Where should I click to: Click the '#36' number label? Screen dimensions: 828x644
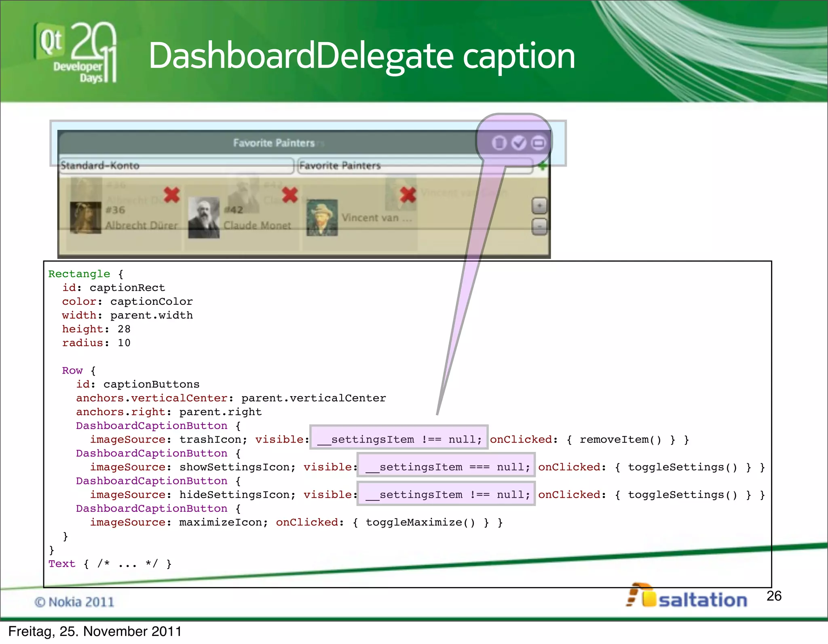(x=115, y=210)
